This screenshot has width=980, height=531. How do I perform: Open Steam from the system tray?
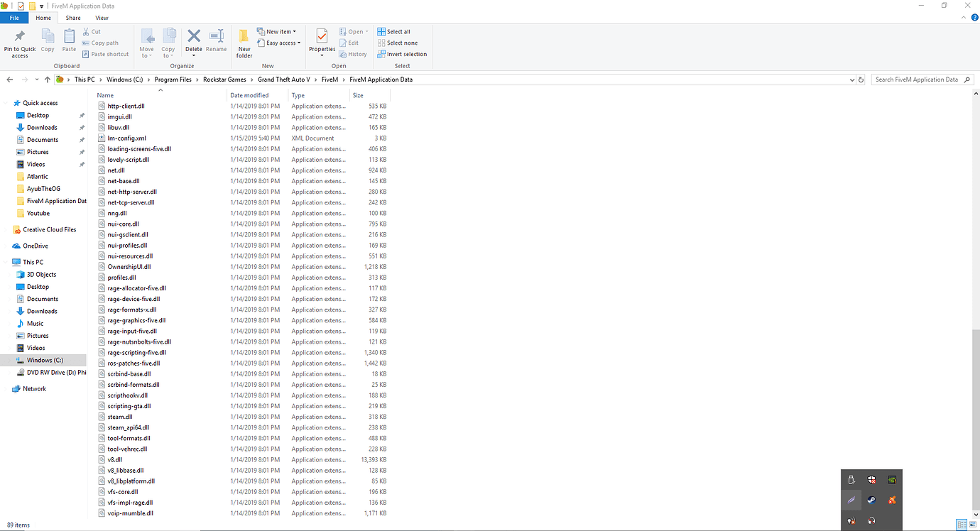tap(871, 500)
